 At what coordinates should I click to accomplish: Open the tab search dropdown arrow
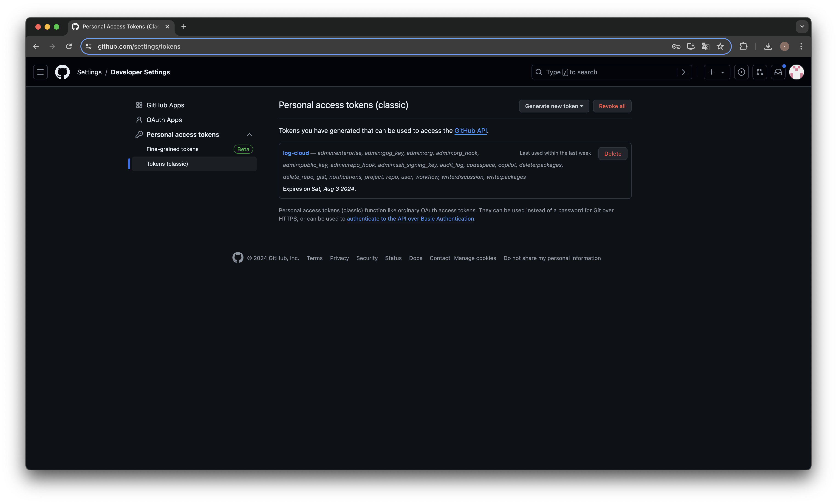802,26
